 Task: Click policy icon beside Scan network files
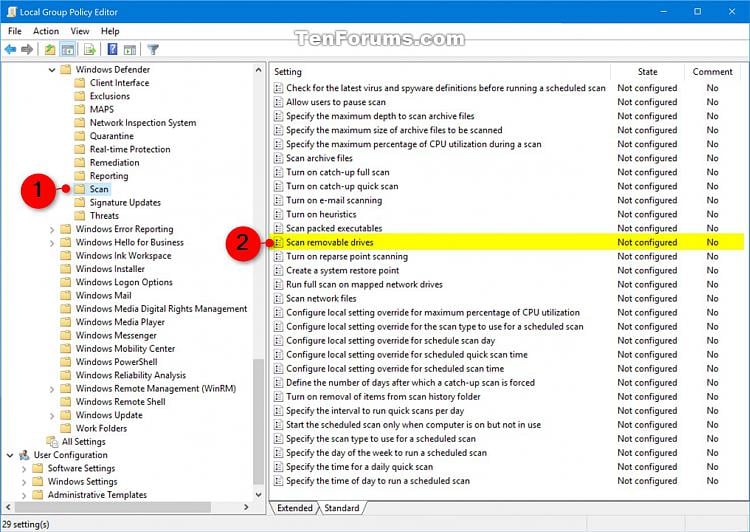pos(278,299)
